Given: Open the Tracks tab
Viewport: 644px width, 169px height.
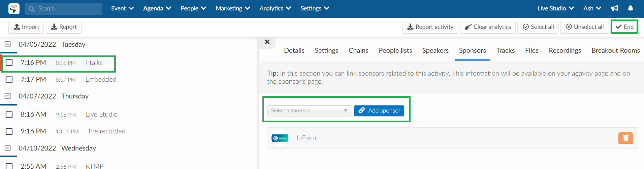Looking at the screenshot, I should point(505,50).
